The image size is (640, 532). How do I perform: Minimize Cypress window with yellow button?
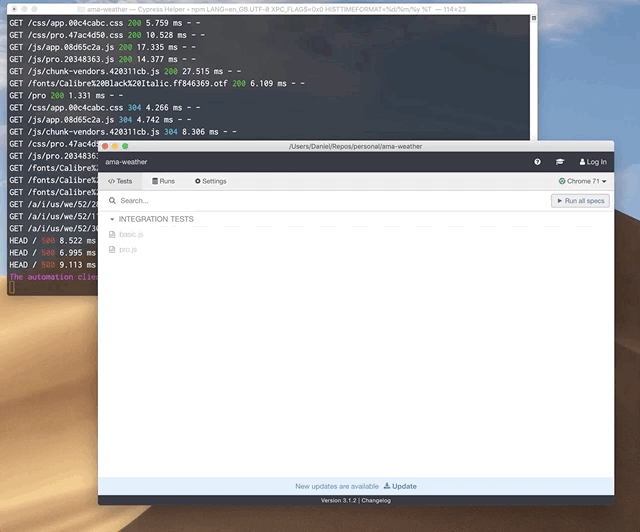[x=115, y=146]
